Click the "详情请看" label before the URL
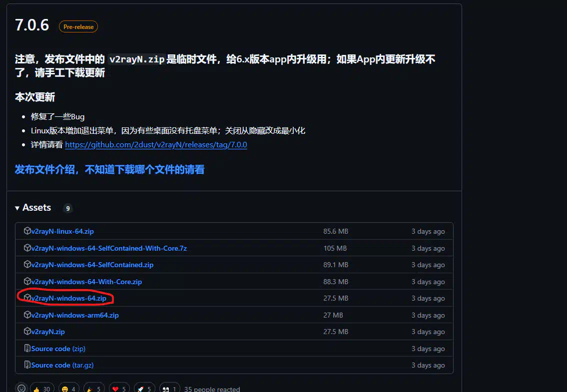Screen dimensions: 567x392 coord(46,145)
